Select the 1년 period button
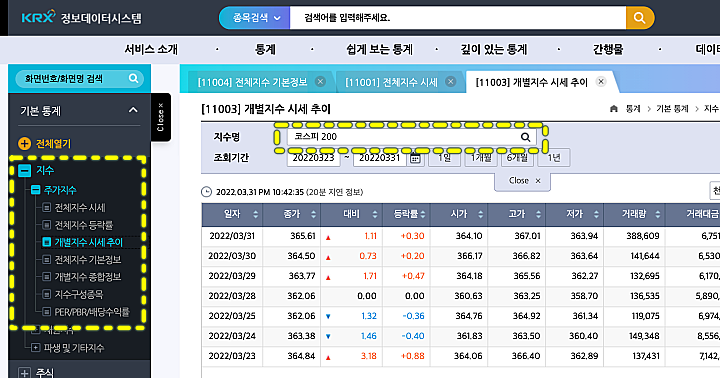The height and width of the screenshot is (378, 720). pyautogui.click(x=554, y=158)
